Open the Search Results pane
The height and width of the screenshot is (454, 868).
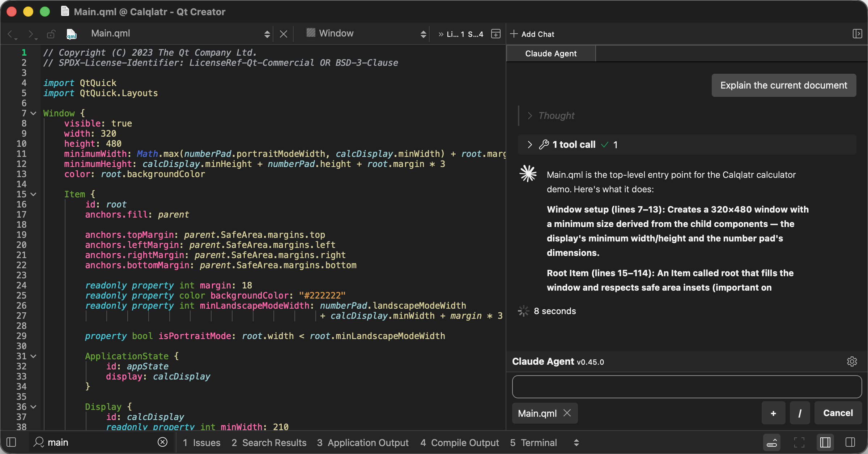coord(269,442)
